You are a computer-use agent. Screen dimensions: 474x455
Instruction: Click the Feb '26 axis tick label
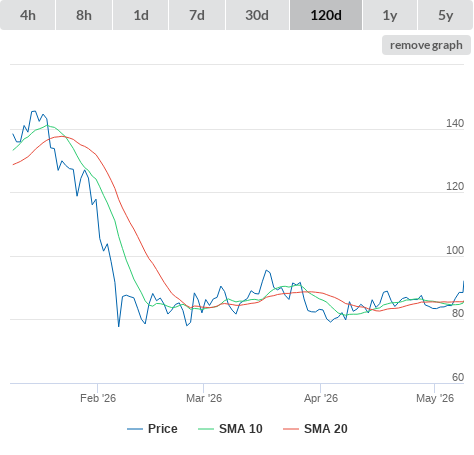98,398
